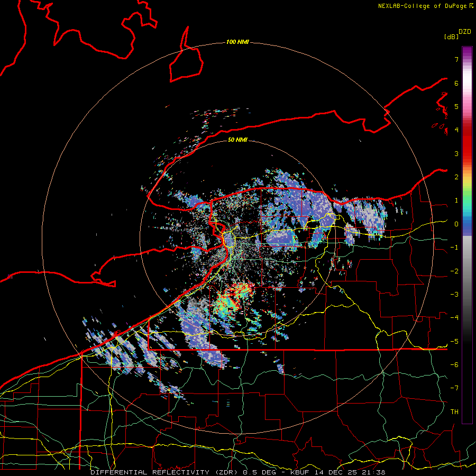
Task: Click the 4 value on the dB scale
Action: tap(456, 130)
